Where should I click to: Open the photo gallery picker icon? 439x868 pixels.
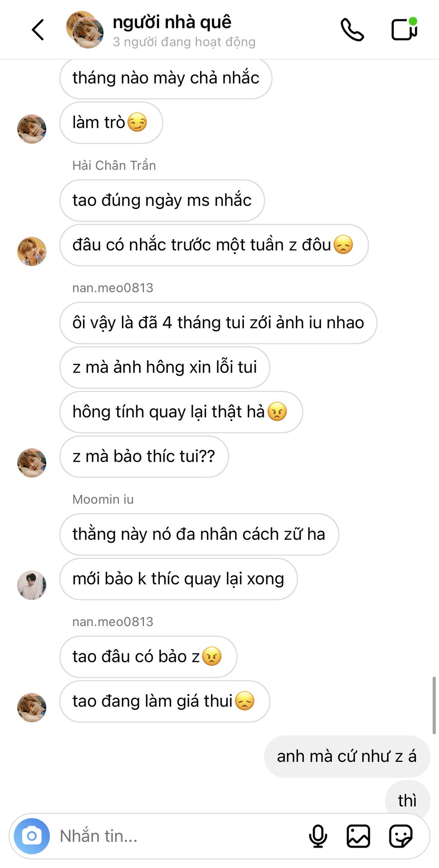[x=359, y=836]
